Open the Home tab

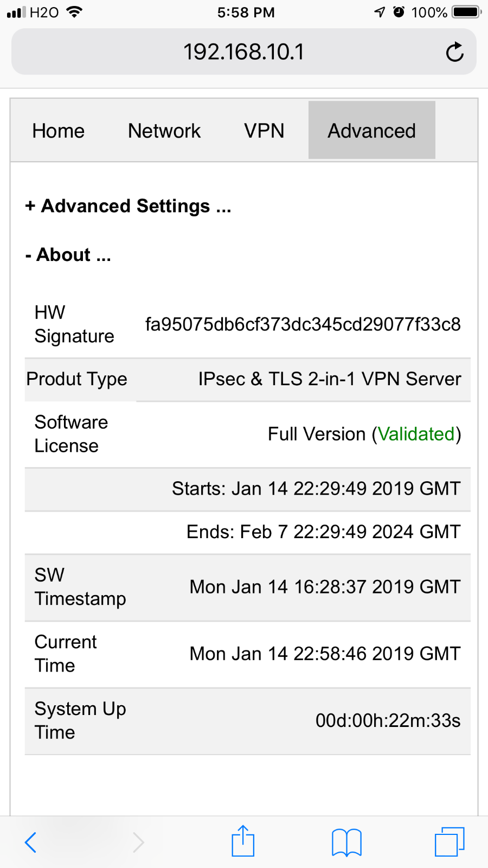click(59, 131)
